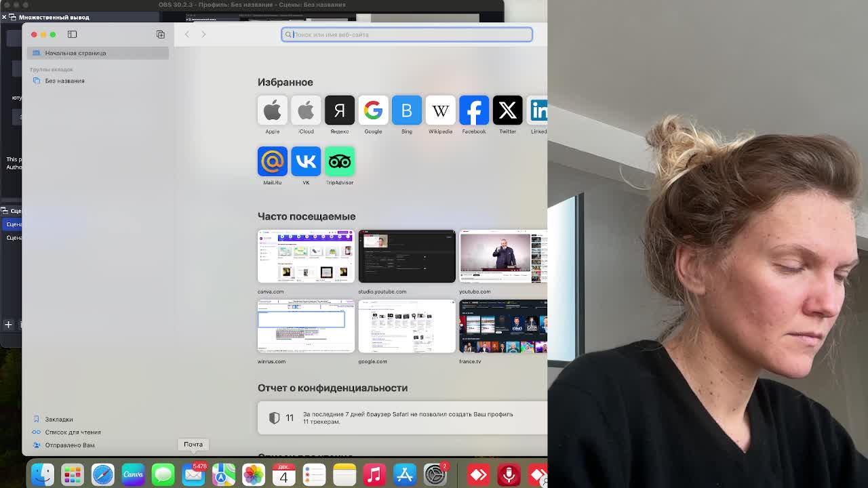This screenshot has width=868, height=488.
Task: Go back with the left arrow
Action: [187, 34]
